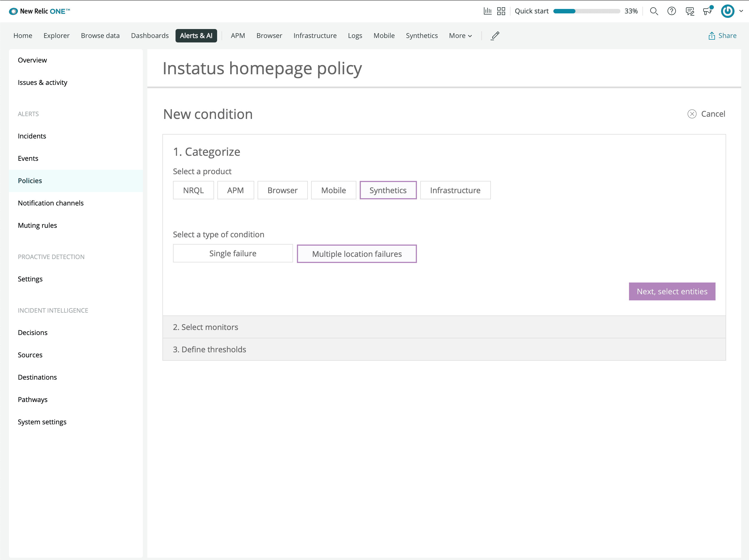The height and width of the screenshot is (560, 749).
Task: Choose Multiple location failures condition type
Action: (357, 254)
